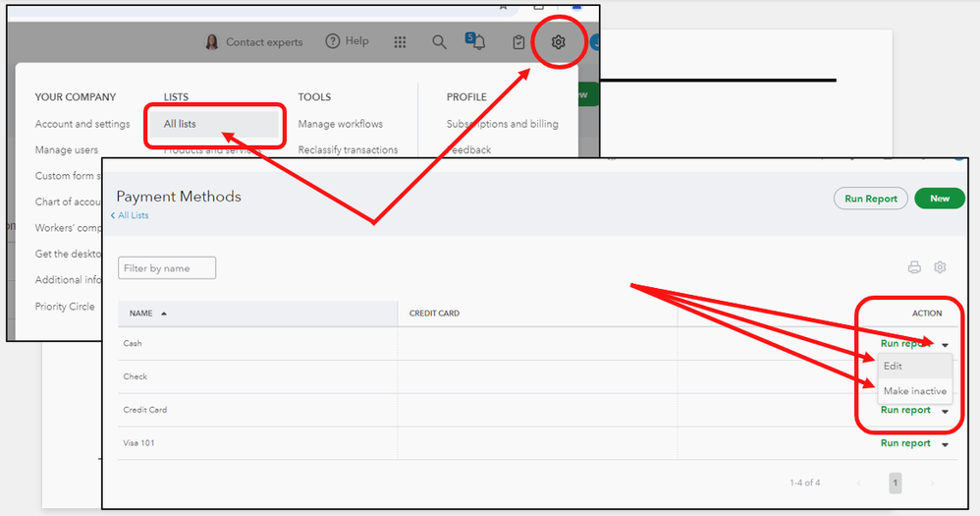Click the Filter by name field

pyautogui.click(x=167, y=267)
